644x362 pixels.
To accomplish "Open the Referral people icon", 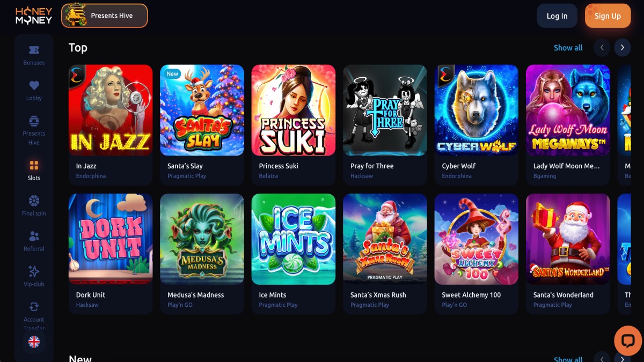I will [34, 236].
